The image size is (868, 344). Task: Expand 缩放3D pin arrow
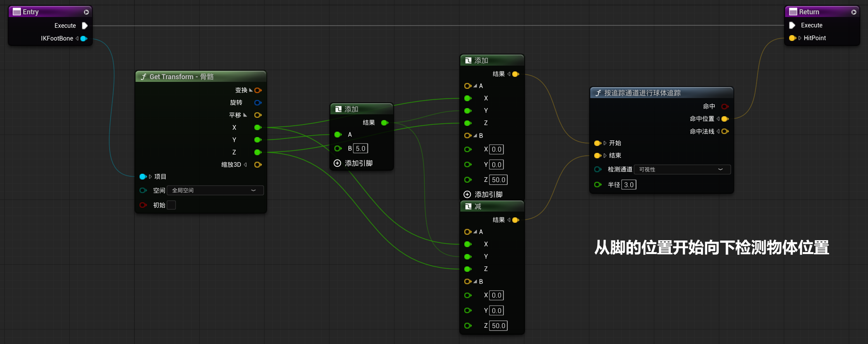click(246, 165)
